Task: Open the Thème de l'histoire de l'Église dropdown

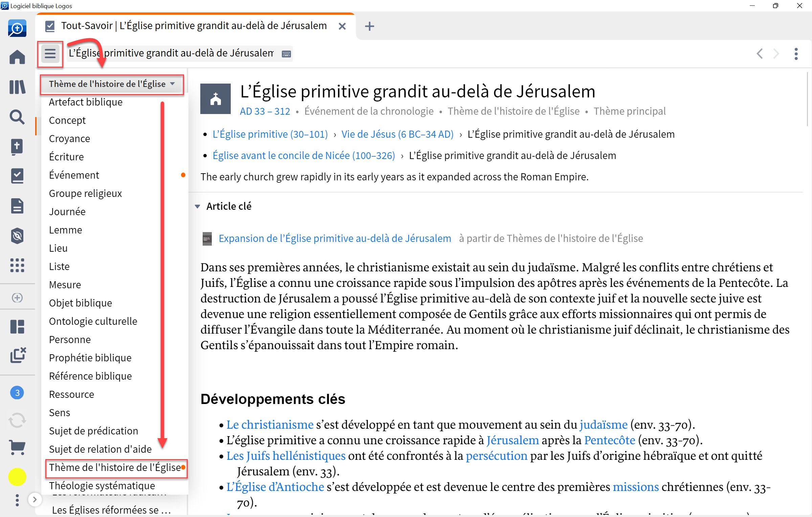Action: point(112,84)
